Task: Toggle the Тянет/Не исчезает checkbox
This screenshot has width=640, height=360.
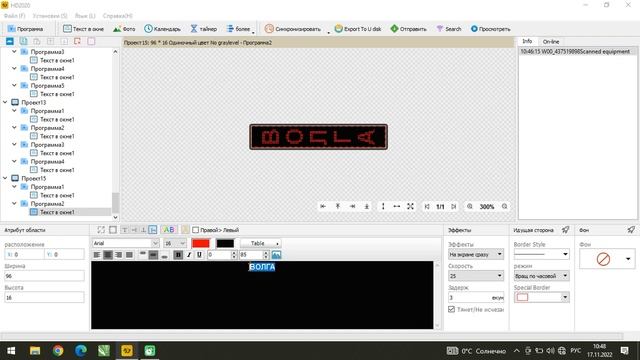Action: click(x=451, y=309)
